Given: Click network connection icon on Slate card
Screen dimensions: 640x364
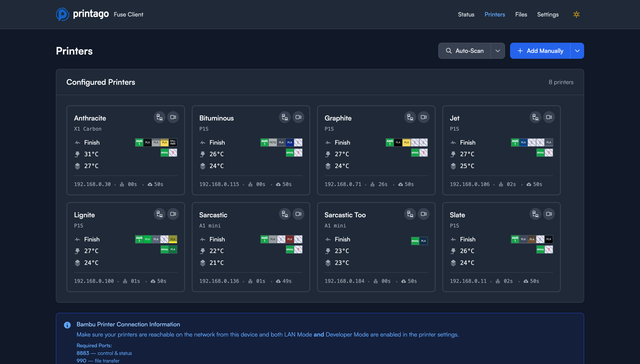Looking at the screenshot, I should (x=535, y=214).
